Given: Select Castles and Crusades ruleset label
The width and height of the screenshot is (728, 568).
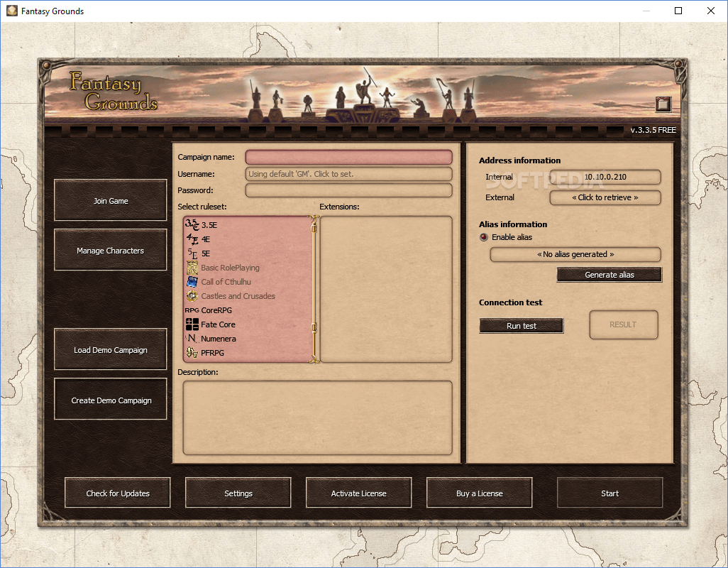Looking at the screenshot, I should 238,296.
